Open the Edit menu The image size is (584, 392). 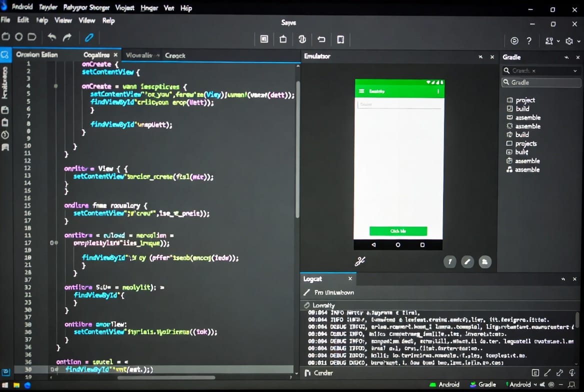coord(23,20)
